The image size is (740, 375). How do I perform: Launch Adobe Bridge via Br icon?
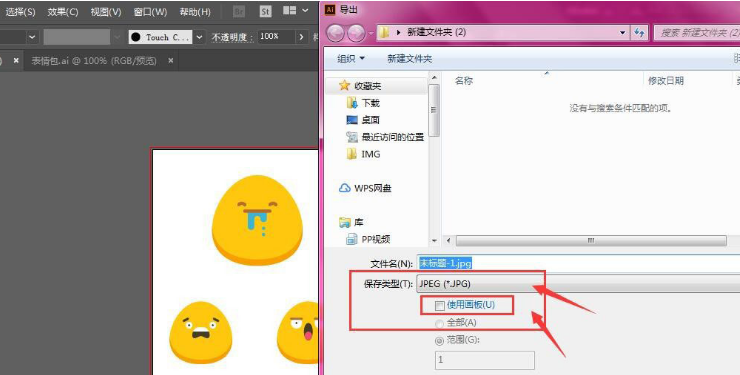[x=239, y=11]
